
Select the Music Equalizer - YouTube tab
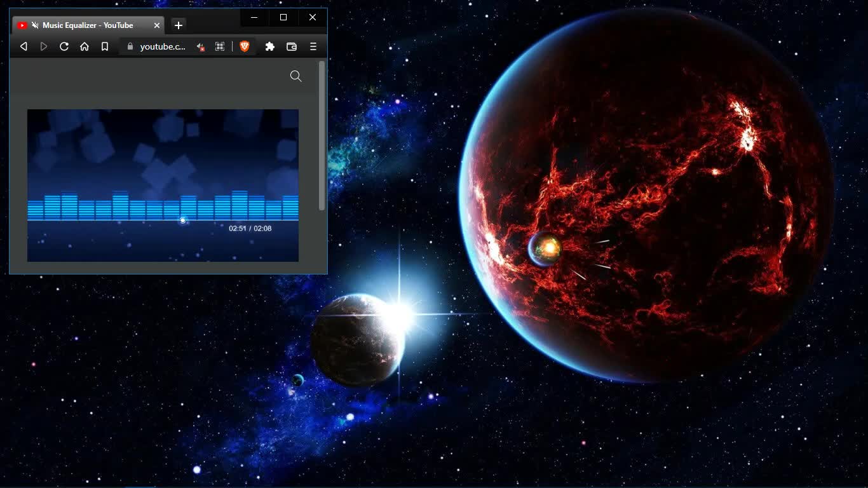coord(88,25)
